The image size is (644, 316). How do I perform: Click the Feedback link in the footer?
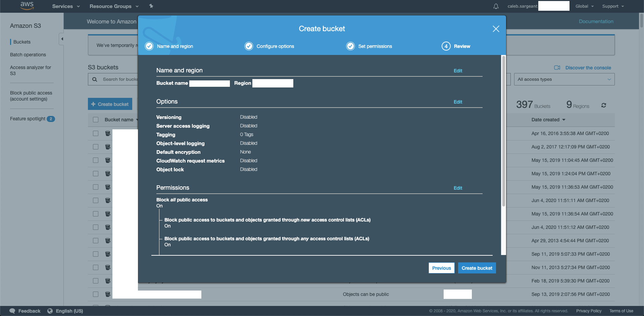[25, 311]
